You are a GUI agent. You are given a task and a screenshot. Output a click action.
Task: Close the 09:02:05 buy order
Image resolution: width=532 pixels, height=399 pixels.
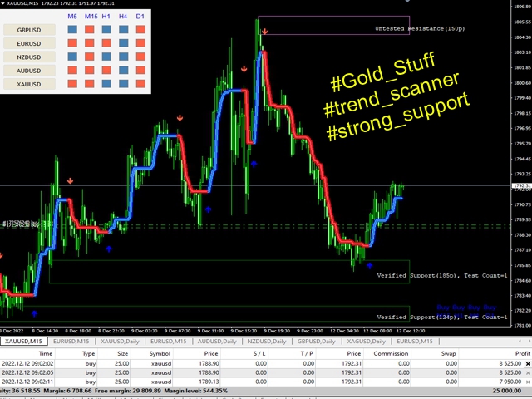[528, 372]
